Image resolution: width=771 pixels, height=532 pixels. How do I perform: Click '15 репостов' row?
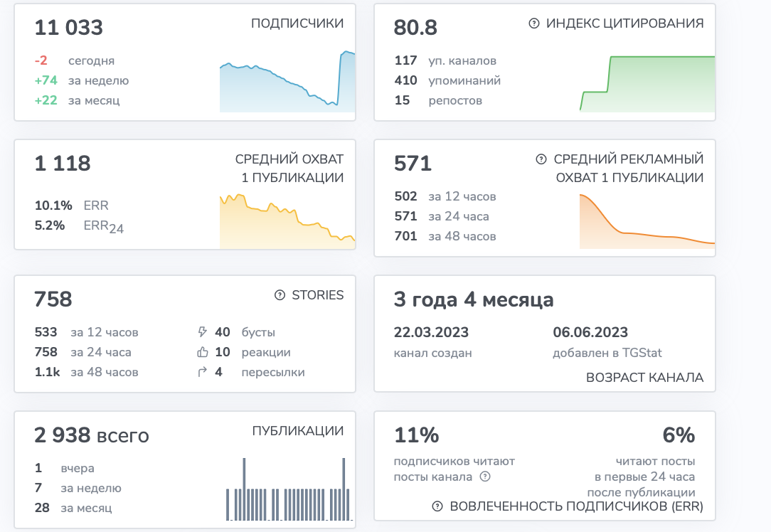tap(438, 100)
